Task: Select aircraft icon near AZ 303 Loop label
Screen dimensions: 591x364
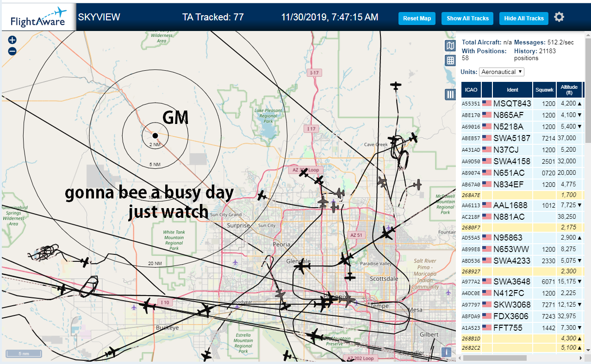Action: [x=303, y=173]
